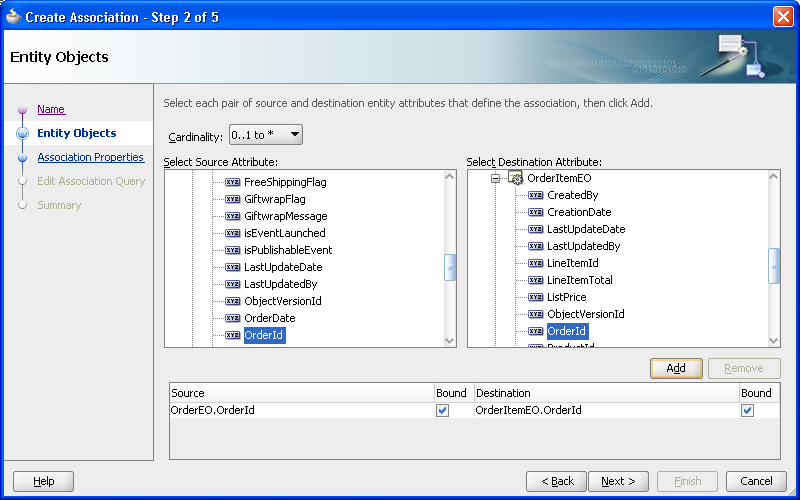Open the Cardinality dropdown

pyautogui.click(x=266, y=135)
